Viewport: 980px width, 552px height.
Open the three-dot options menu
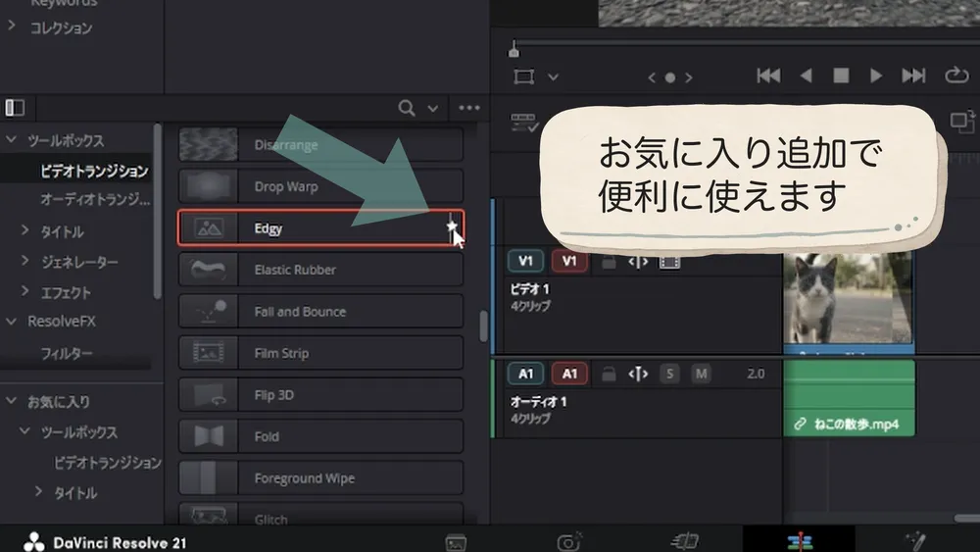(469, 108)
